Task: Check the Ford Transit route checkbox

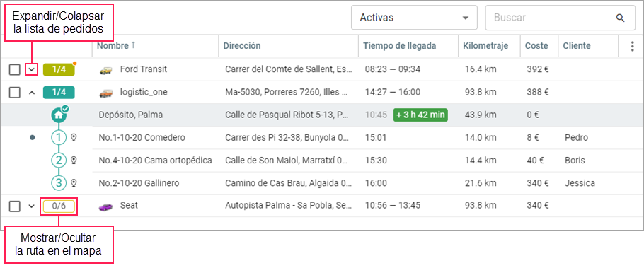Action: [15, 70]
